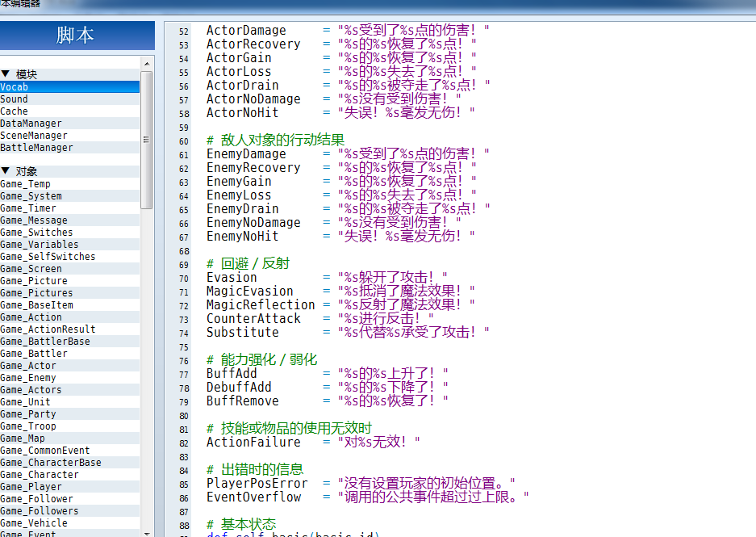
Task: Open the Game_Party script
Action: (x=69, y=414)
